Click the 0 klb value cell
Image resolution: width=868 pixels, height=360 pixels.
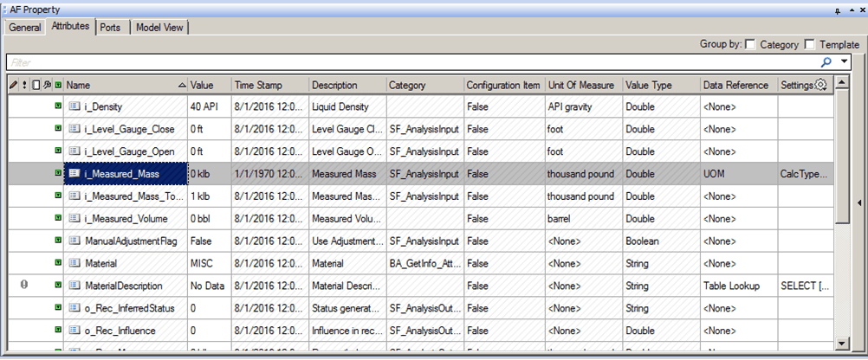point(210,174)
